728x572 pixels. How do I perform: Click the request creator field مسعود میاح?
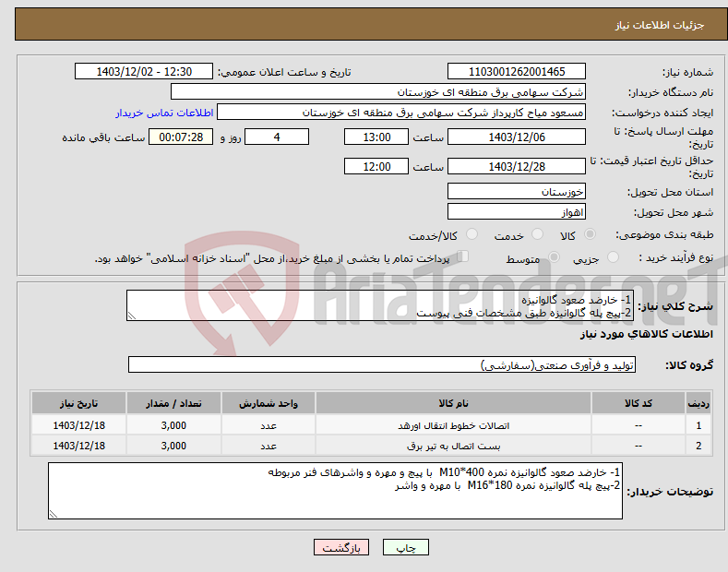[x=401, y=113]
